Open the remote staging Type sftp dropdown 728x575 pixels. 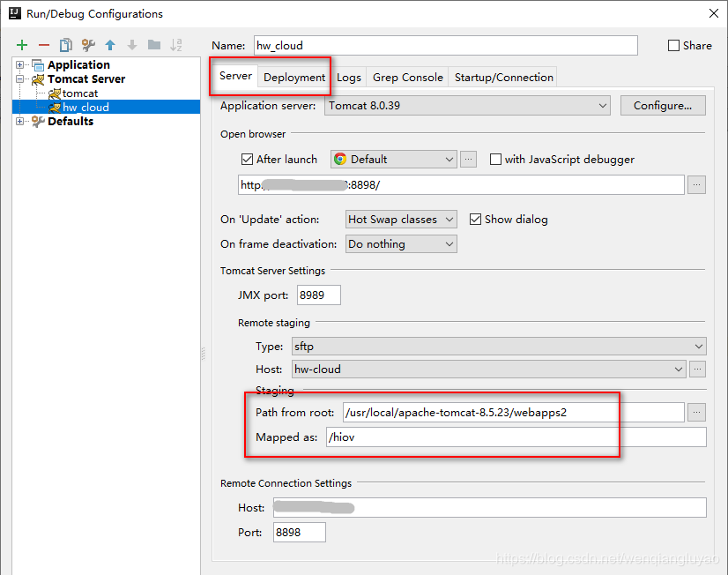(x=499, y=347)
